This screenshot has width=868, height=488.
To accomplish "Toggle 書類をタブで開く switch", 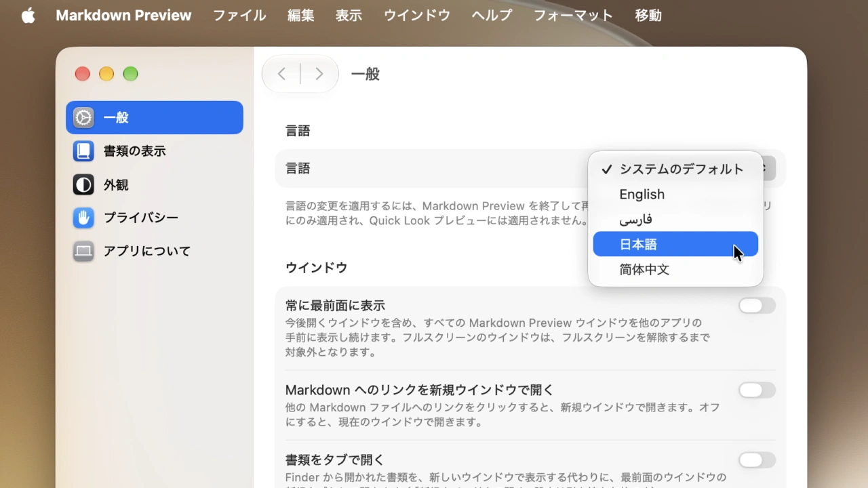I will (757, 460).
